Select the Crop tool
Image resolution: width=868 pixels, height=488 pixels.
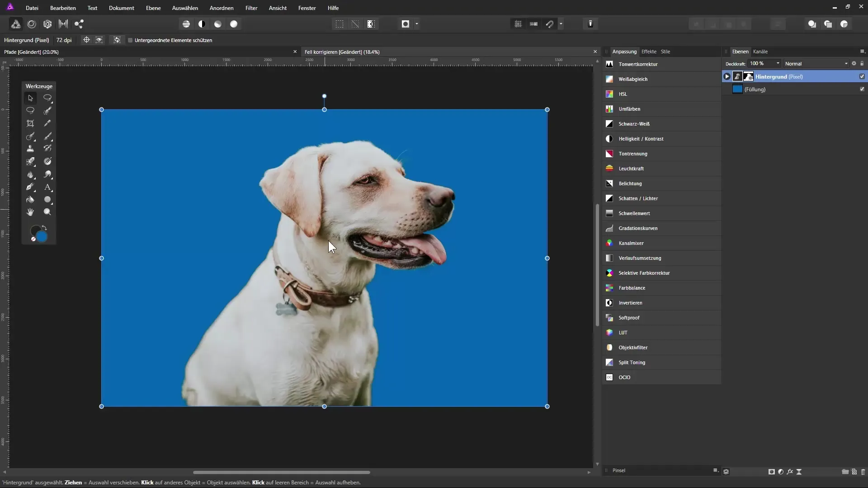(30, 123)
